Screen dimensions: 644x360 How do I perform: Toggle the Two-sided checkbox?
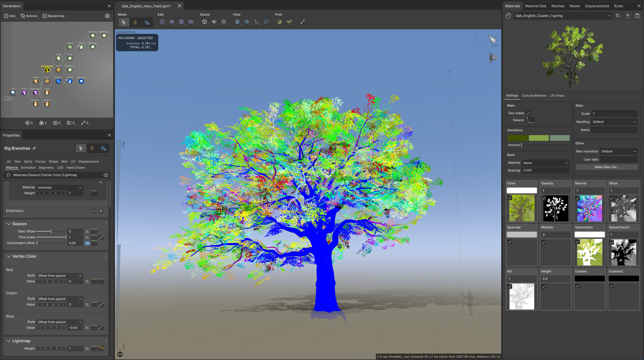(528, 113)
